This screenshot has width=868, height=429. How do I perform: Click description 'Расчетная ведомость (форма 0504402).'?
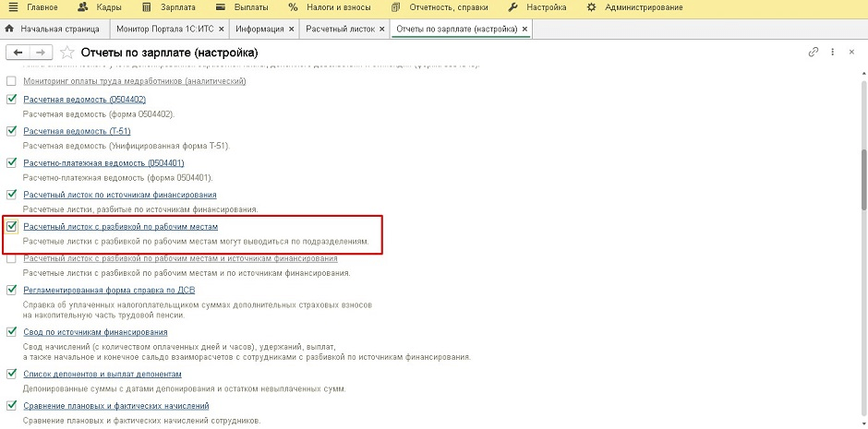click(99, 114)
